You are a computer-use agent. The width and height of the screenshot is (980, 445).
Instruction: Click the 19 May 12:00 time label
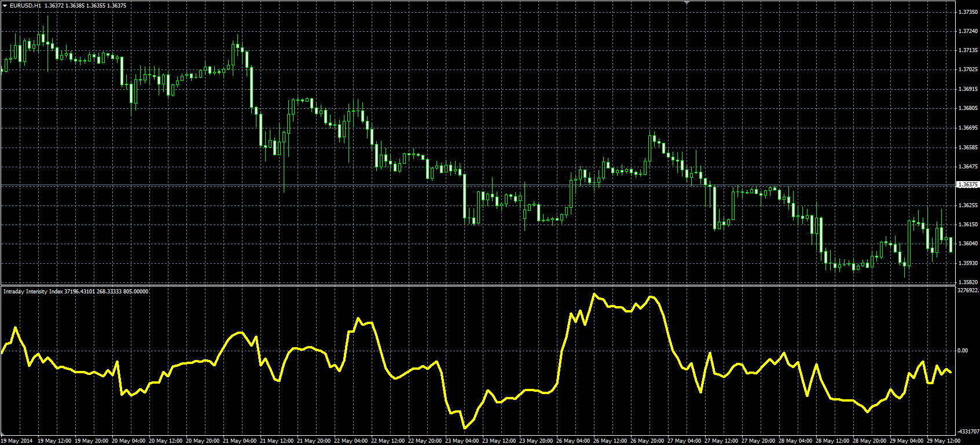[x=54, y=441]
